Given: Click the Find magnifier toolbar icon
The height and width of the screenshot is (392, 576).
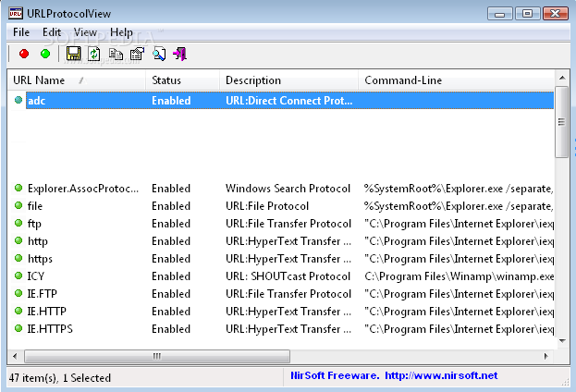Looking at the screenshot, I should point(159,54).
